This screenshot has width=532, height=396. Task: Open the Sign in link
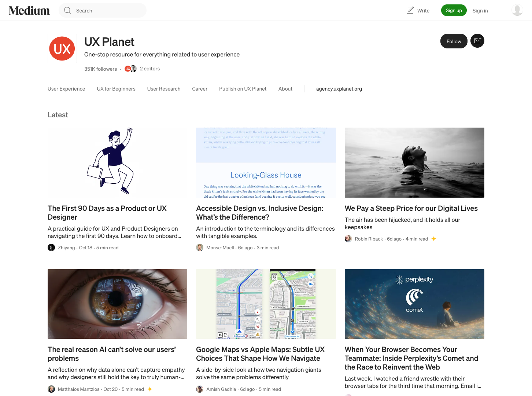[x=480, y=11]
